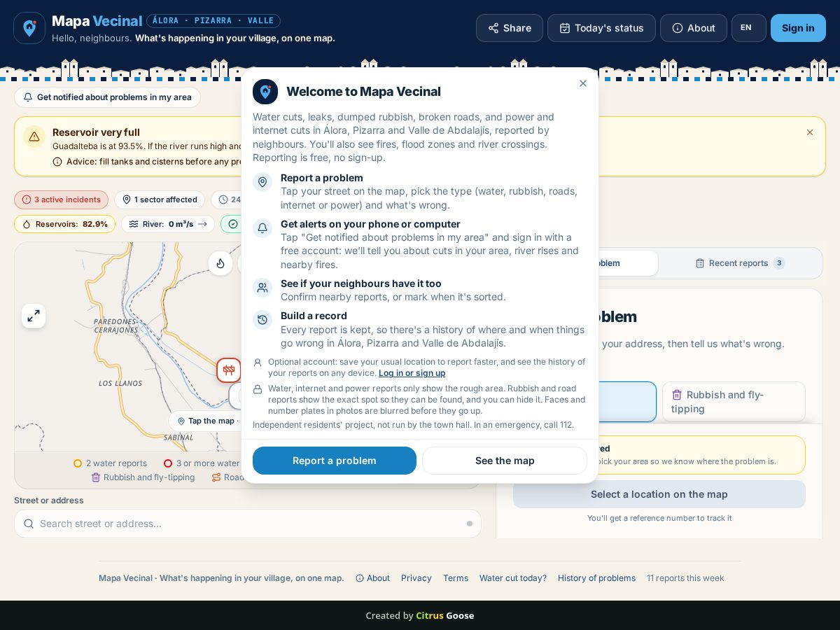This screenshot has height=630, width=840.
Task: Open the History of problems link
Action: pos(597,578)
